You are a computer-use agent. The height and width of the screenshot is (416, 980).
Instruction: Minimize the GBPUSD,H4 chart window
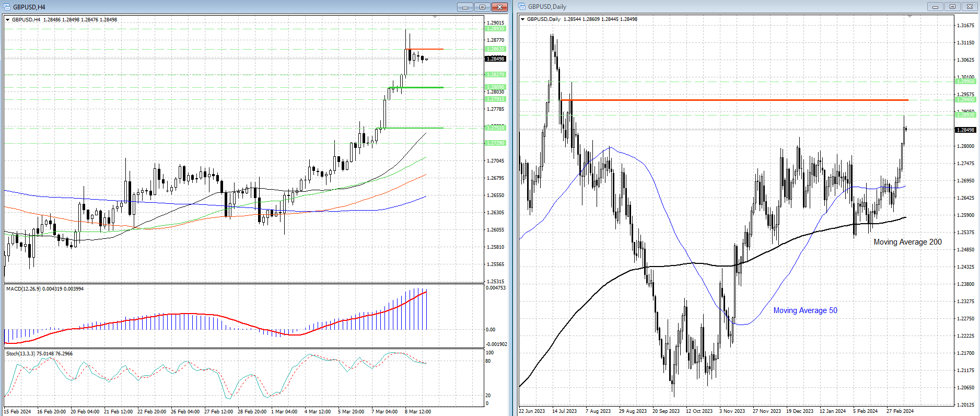tap(464, 7)
